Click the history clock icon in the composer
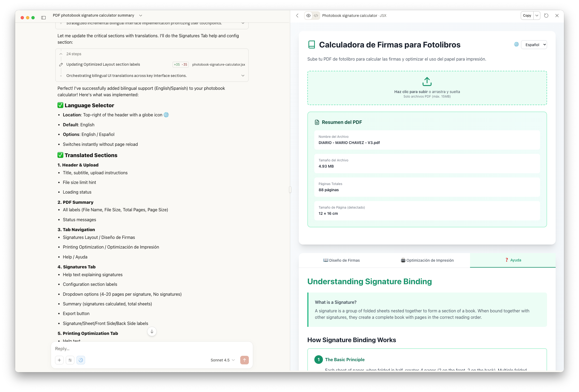The image size is (579, 392). 81,360
